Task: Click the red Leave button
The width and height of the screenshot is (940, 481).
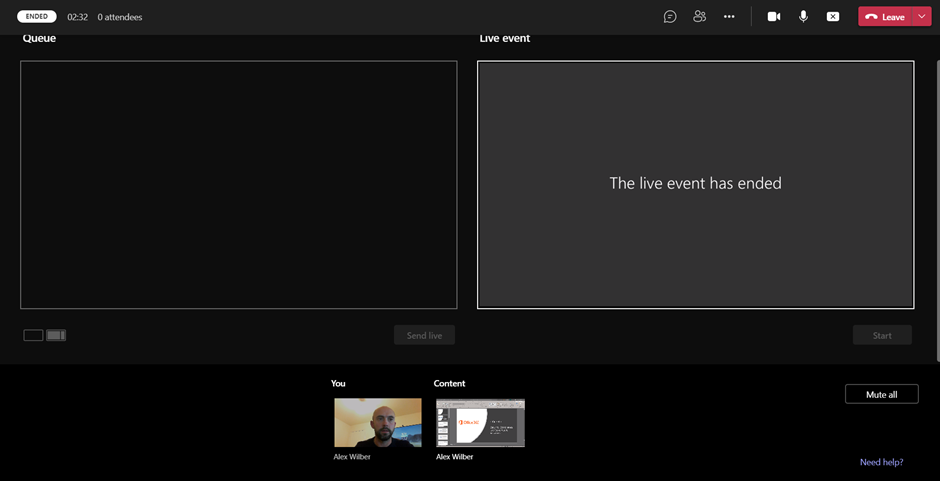Action: tap(885, 17)
